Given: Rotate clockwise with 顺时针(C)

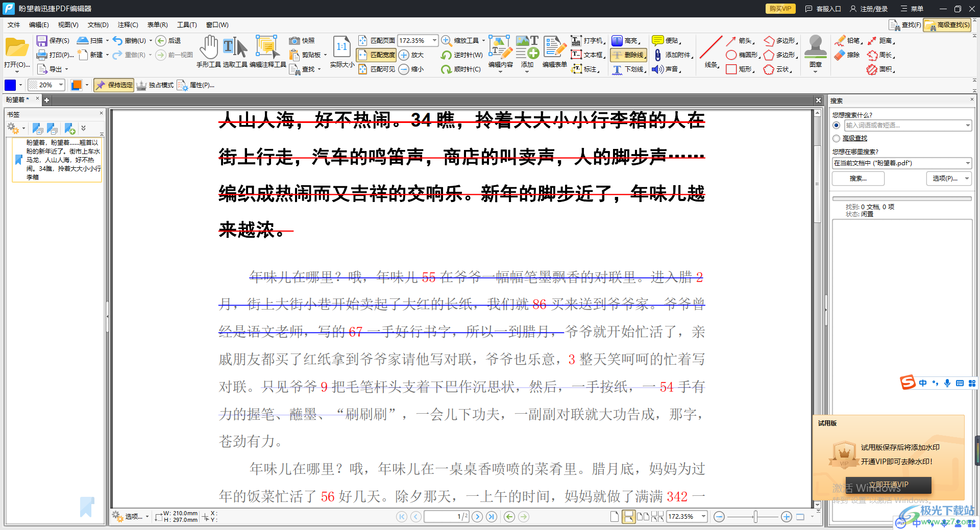Looking at the screenshot, I should 461,69.
